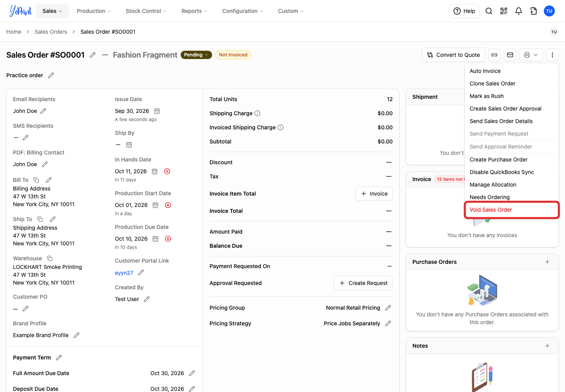Image resolution: width=565 pixels, height=392 pixels.
Task: Copy the Ship To address
Action: coord(40,219)
